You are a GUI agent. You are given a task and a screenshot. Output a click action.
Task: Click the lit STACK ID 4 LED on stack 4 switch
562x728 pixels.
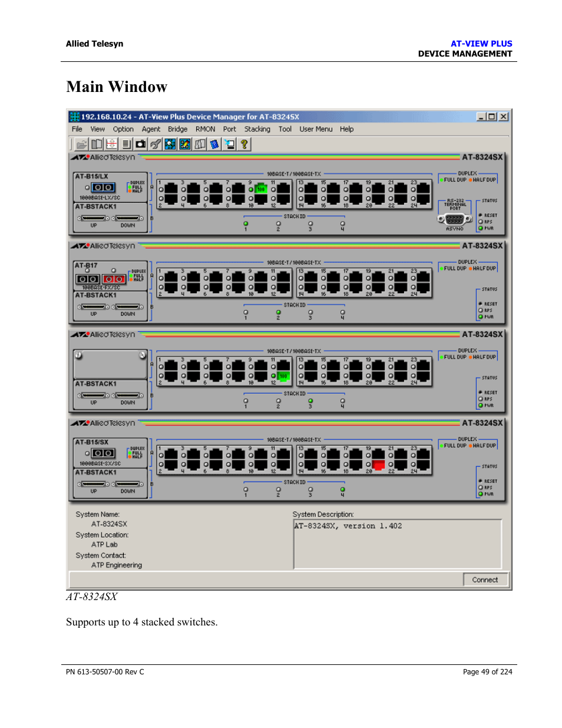(x=342, y=489)
